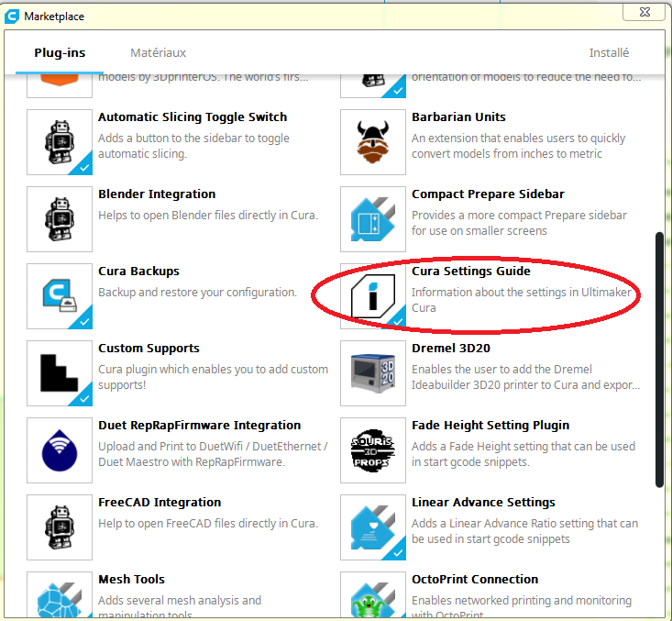Click the Mesh Tools title

click(x=131, y=580)
